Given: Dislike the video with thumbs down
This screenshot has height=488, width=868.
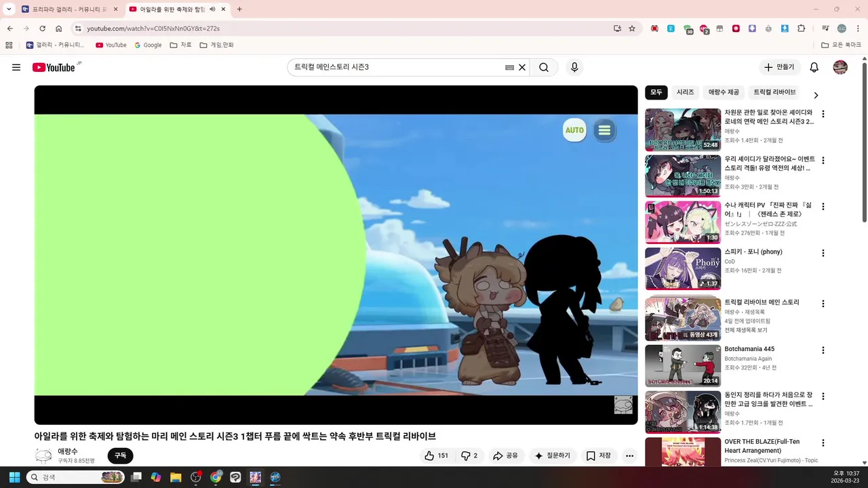Looking at the screenshot, I should [x=469, y=455].
